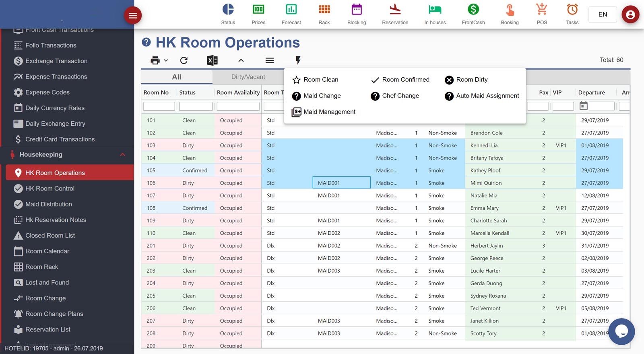Open Room Calendar in sidebar
This screenshot has width=644, height=354.
coord(47,252)
